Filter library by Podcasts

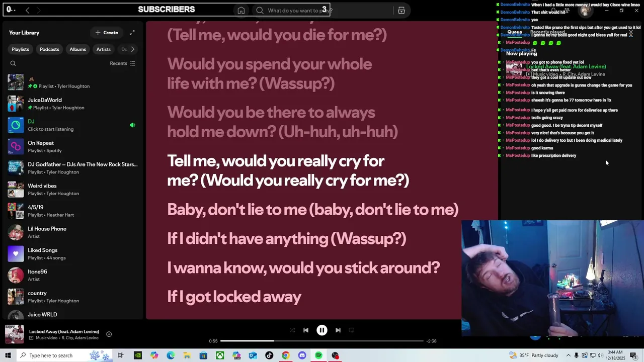click(x=49, y=49)
